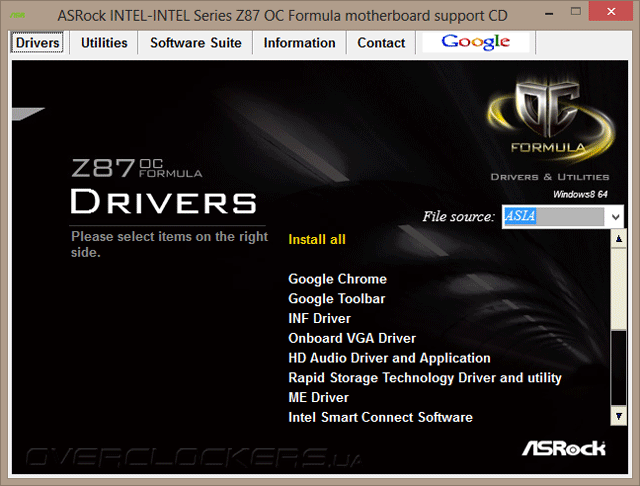
Task: Choose INF Driver
Action: click(x=319, y=318)
